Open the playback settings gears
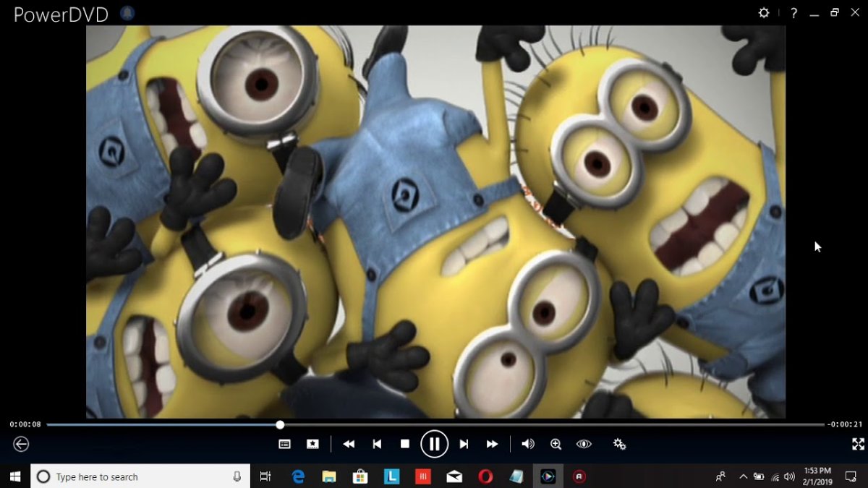868x488 pixels. (x=619, y=444)
